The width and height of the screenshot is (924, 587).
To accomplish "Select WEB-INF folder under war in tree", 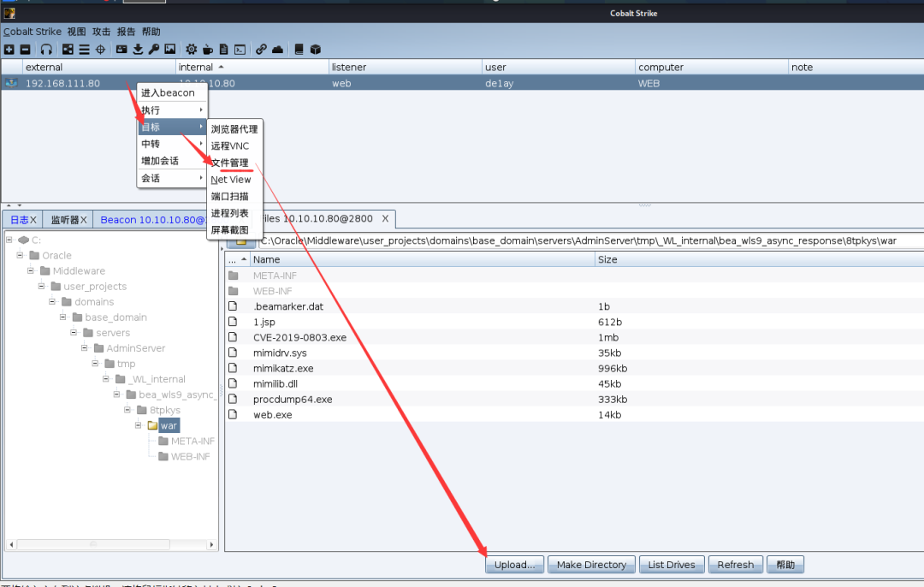I will pos(190,456).
